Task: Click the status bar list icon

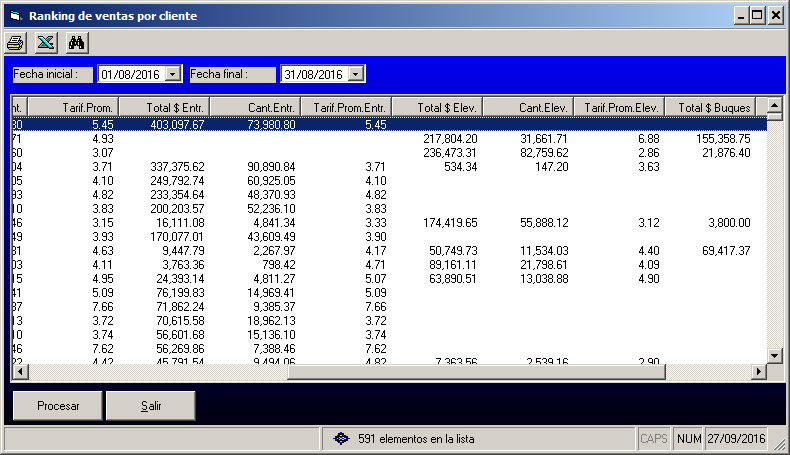Action: [341, 438]
